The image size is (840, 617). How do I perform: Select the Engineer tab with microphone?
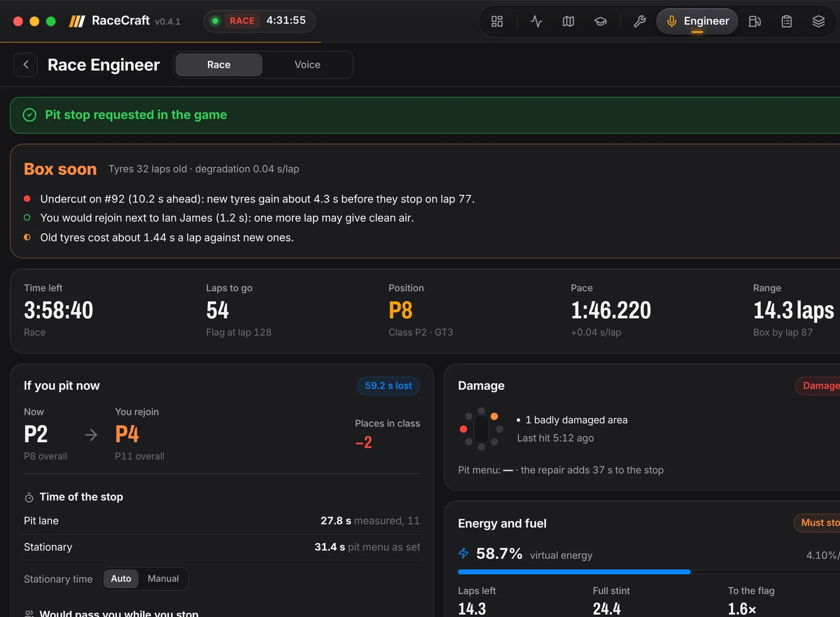(x=697, y=22)
